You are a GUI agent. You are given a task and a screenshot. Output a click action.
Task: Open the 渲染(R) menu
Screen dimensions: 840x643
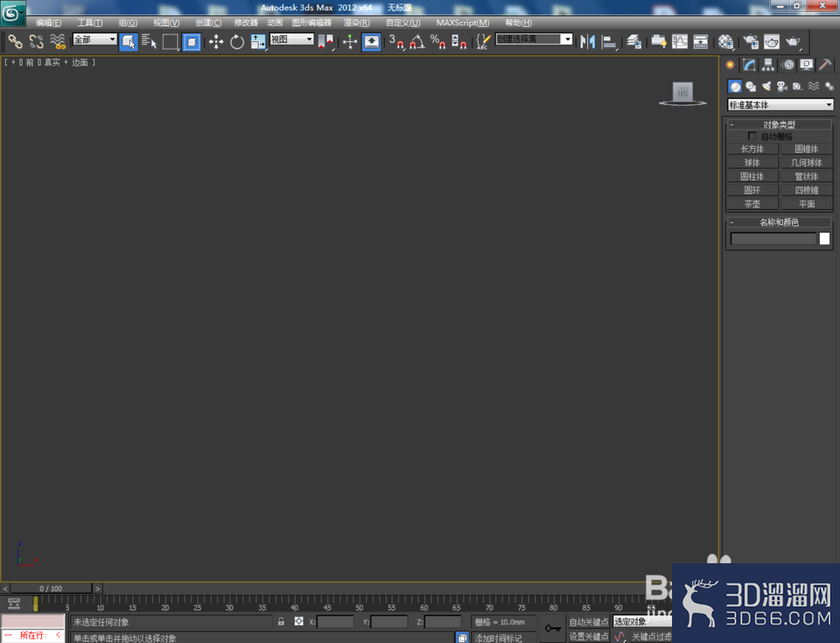[x=356, y=23]
